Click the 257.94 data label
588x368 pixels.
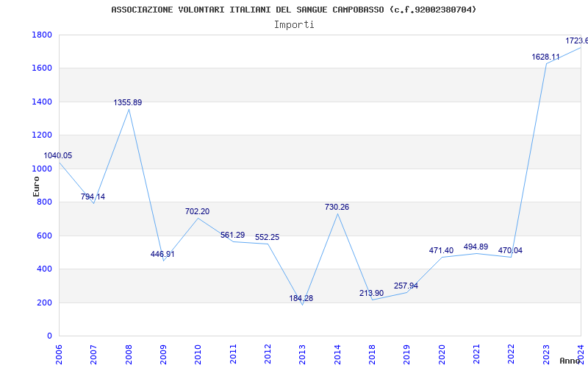[406, 286]
